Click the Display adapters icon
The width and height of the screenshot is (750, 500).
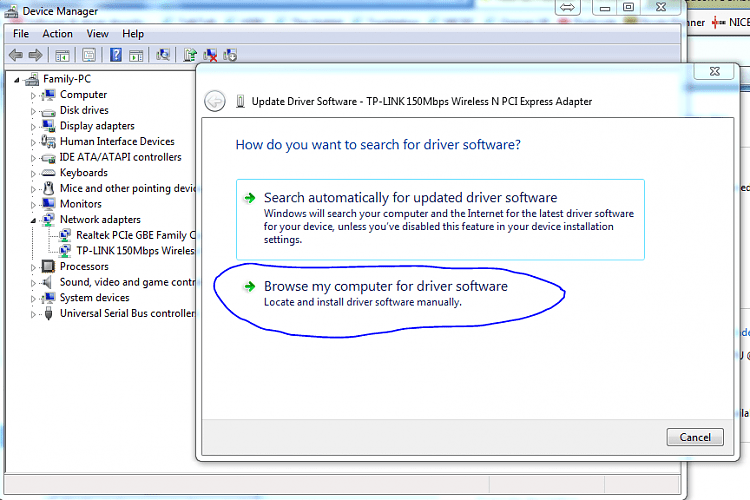click(48, 126)
